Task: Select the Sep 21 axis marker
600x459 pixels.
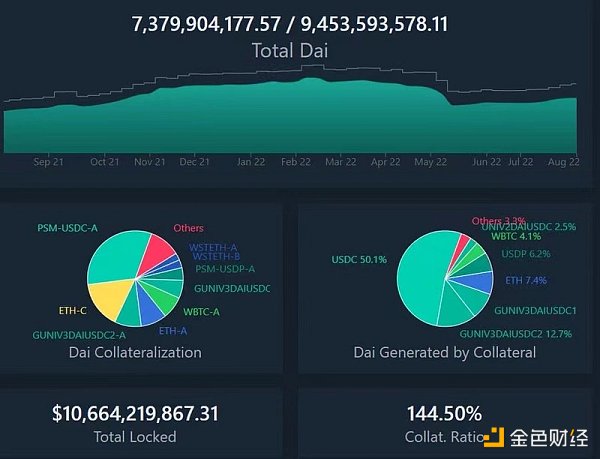Action: [48, 160]
